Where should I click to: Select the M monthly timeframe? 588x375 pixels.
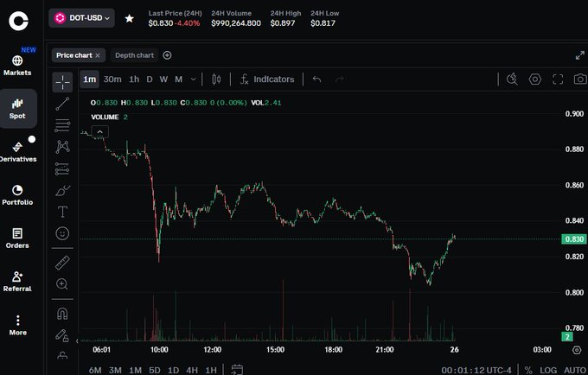point(178,79)
